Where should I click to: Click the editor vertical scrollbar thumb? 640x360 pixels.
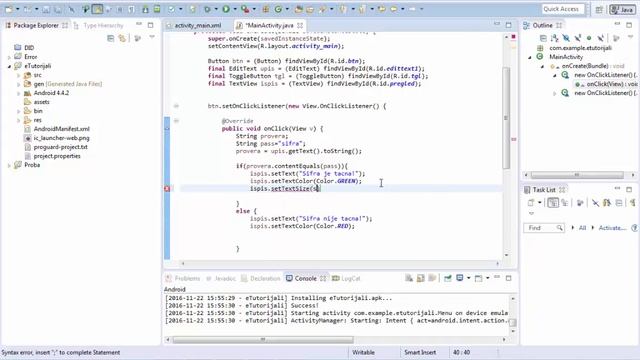[x=506, y=118]
